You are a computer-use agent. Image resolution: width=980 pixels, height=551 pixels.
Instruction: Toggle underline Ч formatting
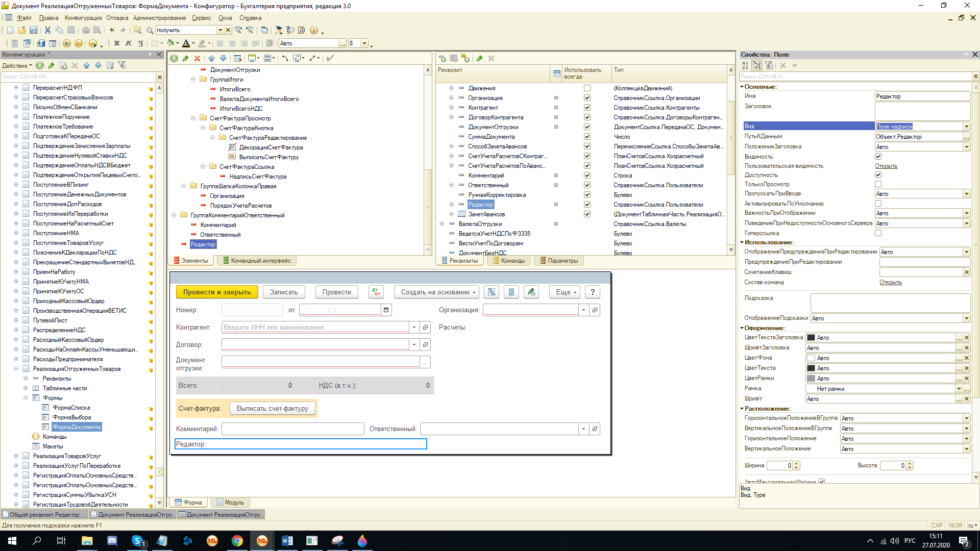140,43
